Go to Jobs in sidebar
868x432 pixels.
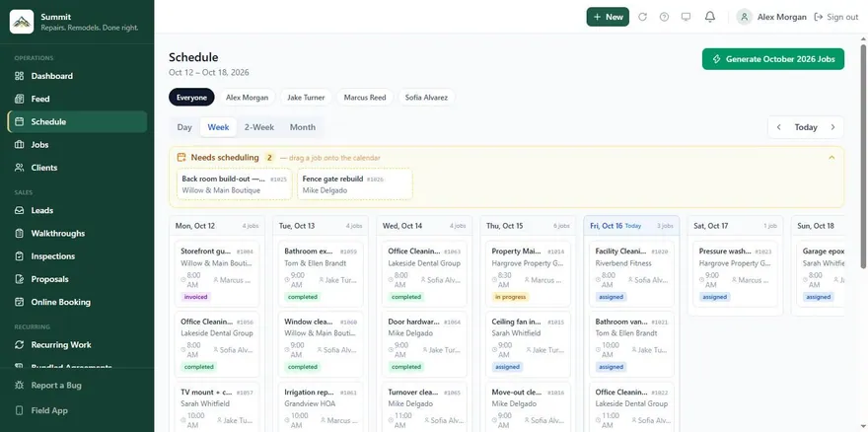point(77,145)
